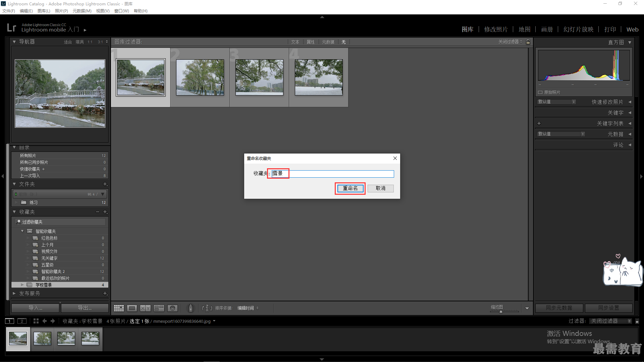This screenshot has height=362, width=644.
Task: Open the Develop module tab
Action: (496, 29)
